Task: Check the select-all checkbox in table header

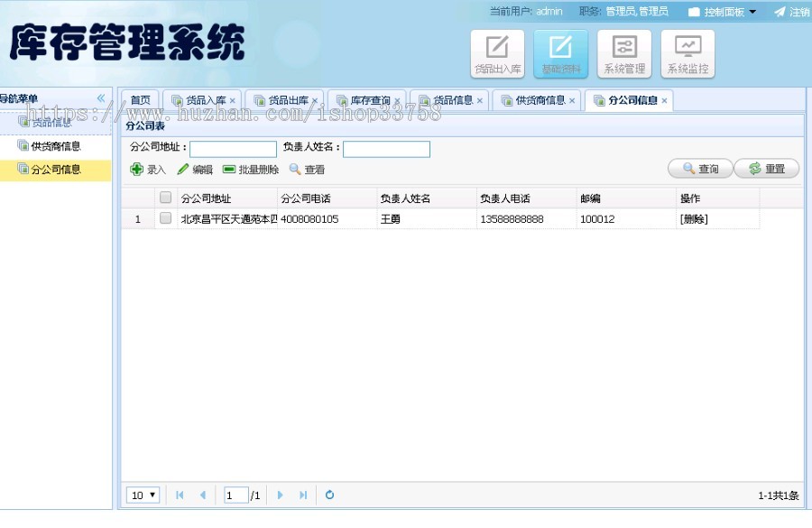Action: (165, 197)
